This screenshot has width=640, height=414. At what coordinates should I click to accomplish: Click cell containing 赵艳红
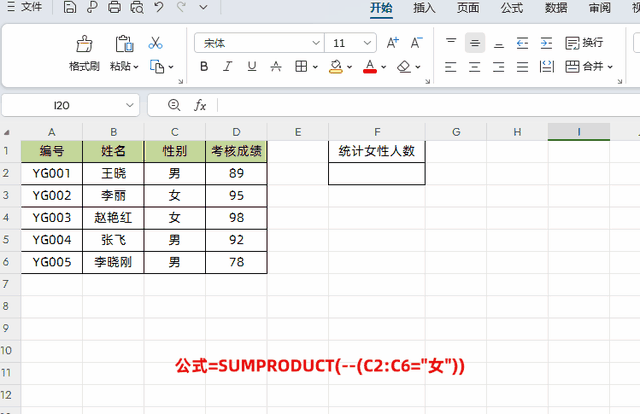click(x=113, y=218)
